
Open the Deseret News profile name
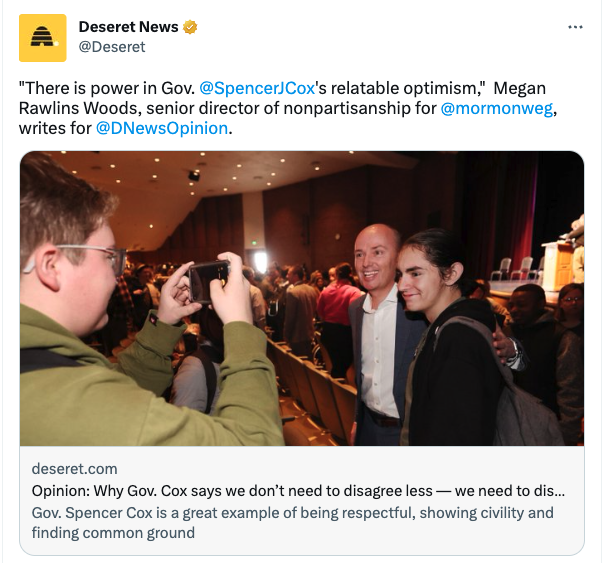coord(128,27)
